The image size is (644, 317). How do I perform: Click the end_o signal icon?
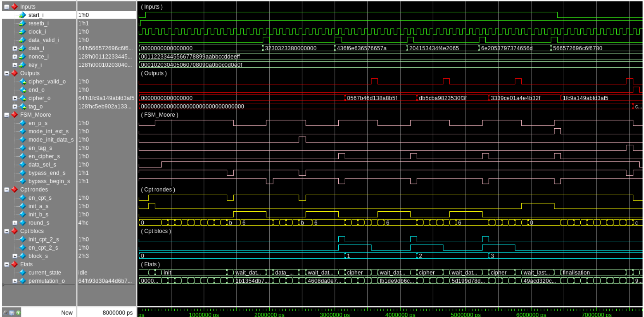[x=23, y=90]
